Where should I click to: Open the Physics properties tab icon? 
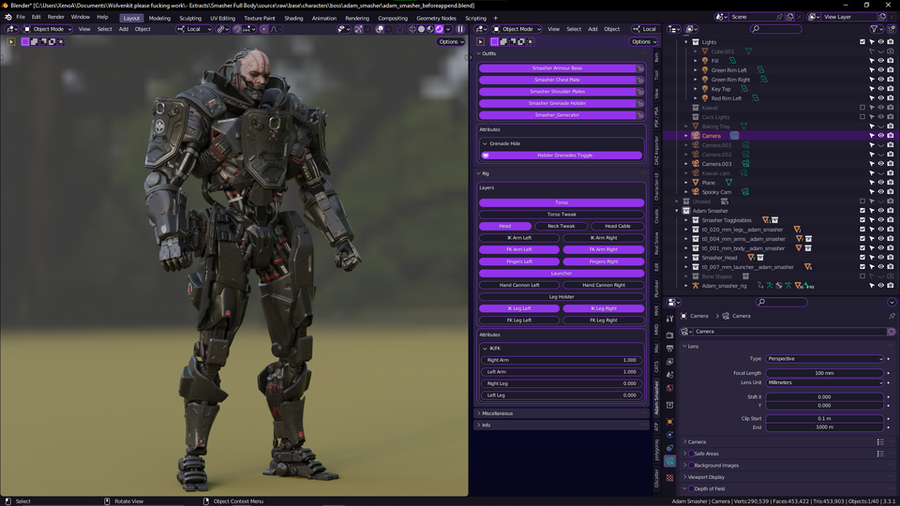coord(670,435)
